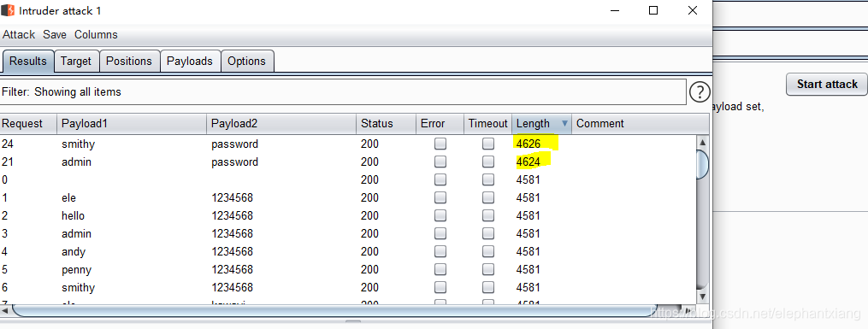Viewport: 868px width, 329px height.
Task: Sort by the Comment column header
Action: [x=640, y=123]
